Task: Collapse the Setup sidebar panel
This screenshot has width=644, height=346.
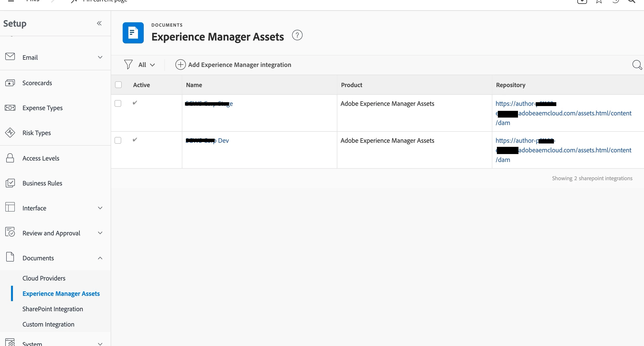Action: (99, 23)
